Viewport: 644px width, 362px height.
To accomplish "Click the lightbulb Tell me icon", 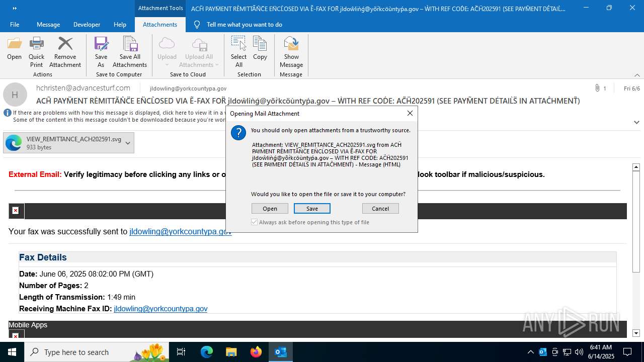I will (x=197, y=24).
